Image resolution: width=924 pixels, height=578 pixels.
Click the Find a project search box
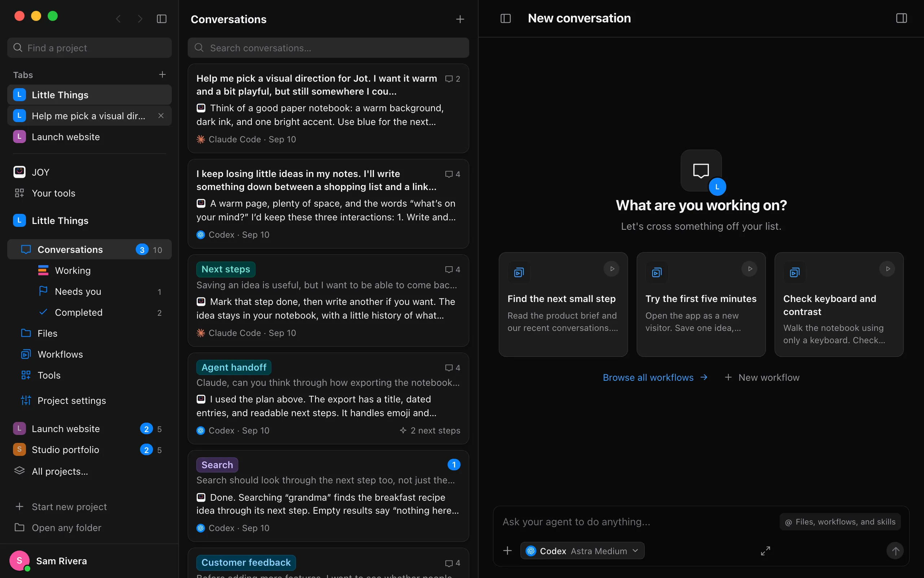(x=90, y=48)
